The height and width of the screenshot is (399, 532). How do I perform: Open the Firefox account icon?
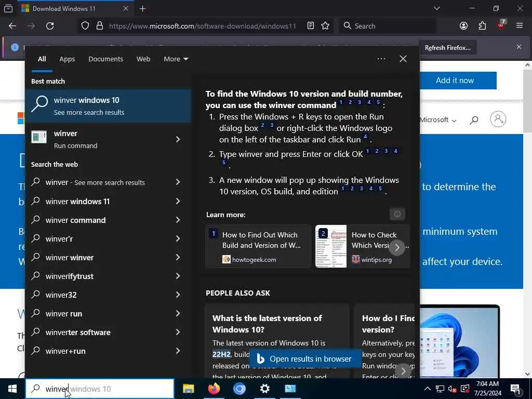point(463,26)
